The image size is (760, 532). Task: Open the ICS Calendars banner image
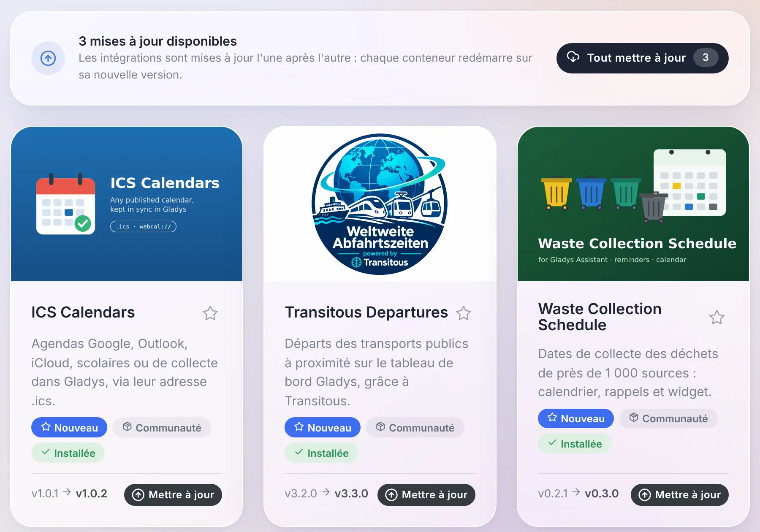127,204
